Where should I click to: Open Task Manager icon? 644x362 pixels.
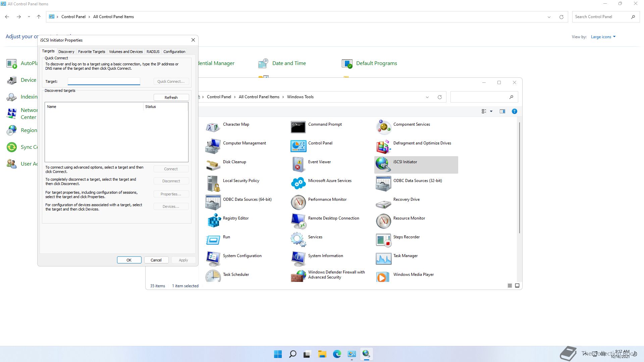[383, 259]
